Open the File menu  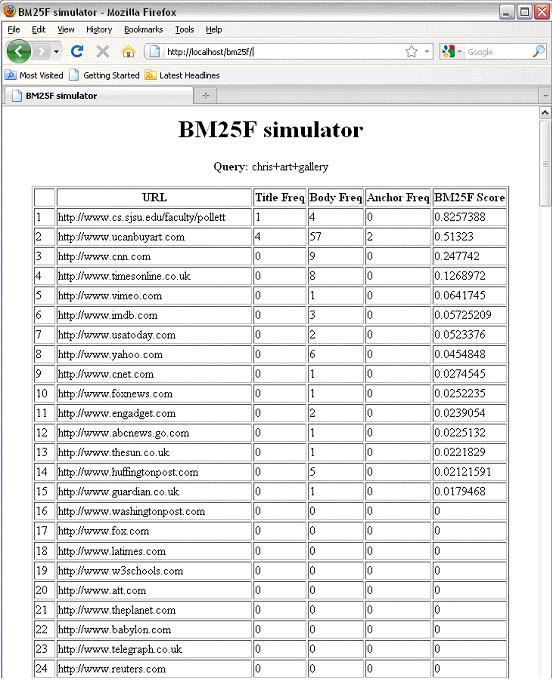click(x=14, y=30)
